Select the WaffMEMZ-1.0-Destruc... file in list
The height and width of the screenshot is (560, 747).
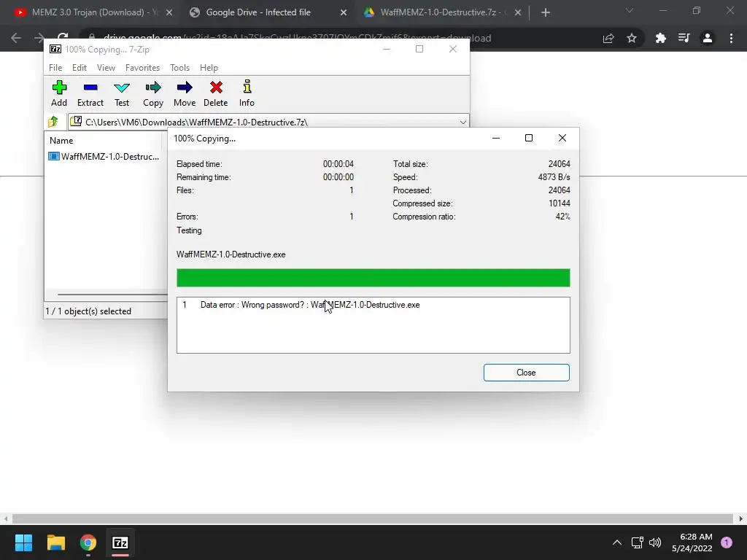coord(104,156)
